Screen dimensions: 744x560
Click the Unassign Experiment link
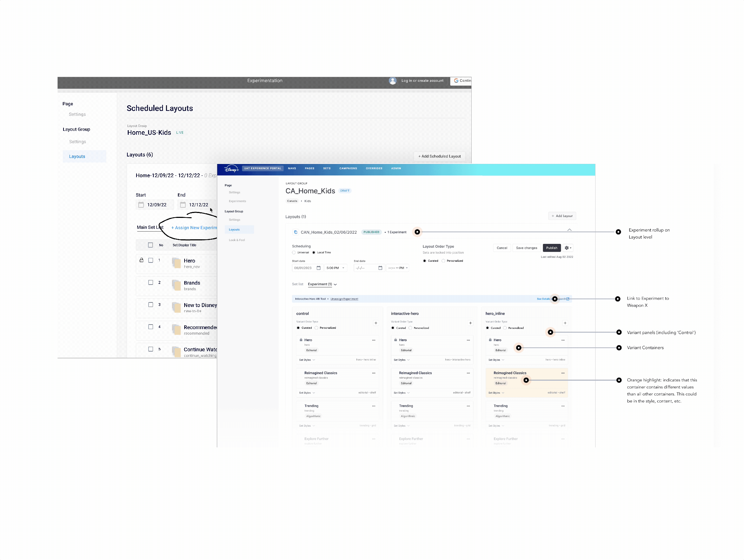[x=344, y=299]
